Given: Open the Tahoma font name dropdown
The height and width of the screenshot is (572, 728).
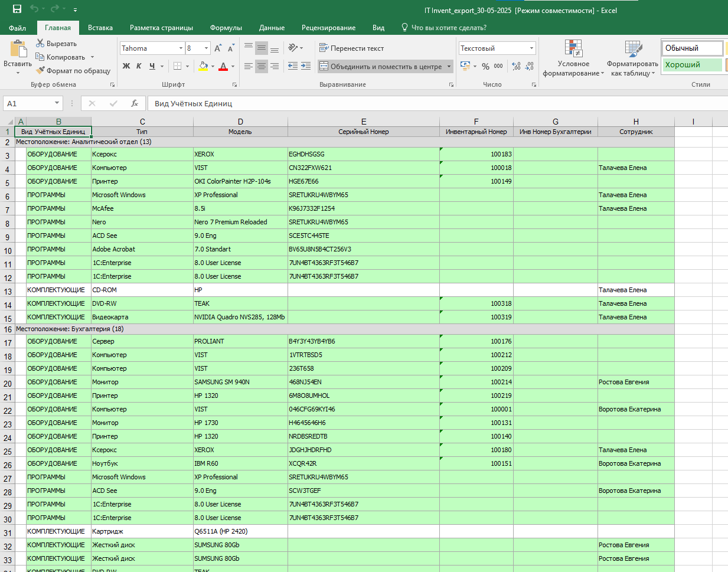Looking at the screenshot, I should (x=181, y=48).
